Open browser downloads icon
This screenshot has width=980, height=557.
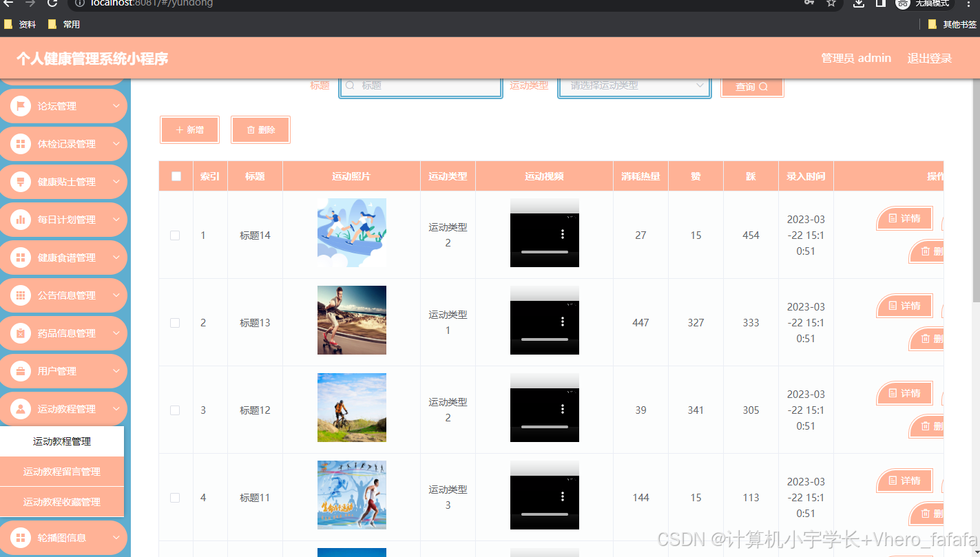[x=858, y=3]
